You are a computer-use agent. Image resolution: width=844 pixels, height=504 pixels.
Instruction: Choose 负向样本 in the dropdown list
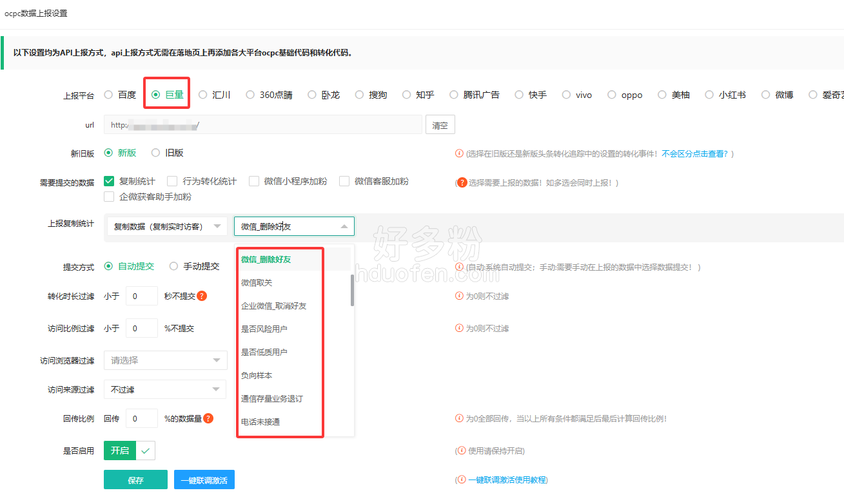coord(257,375)
